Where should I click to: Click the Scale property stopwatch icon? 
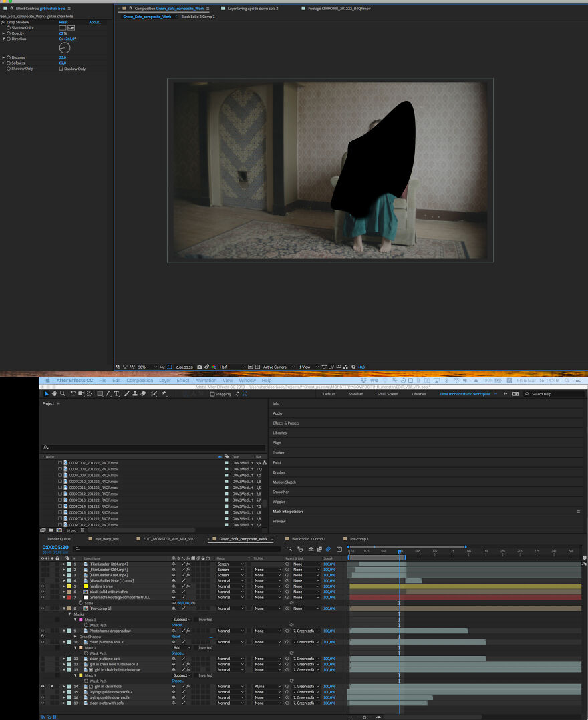(81, 603)
